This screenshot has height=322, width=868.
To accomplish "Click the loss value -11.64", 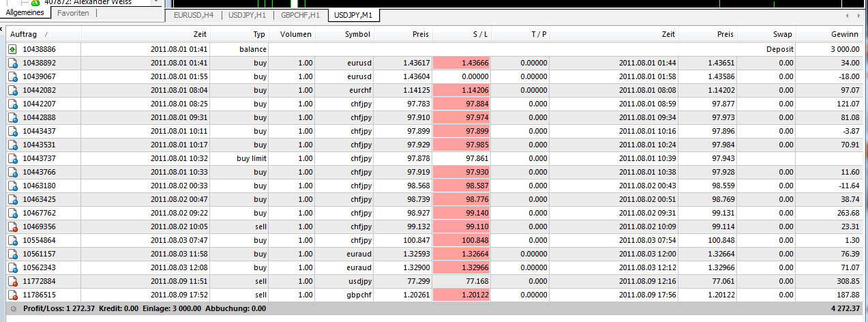I will (849, 186).
